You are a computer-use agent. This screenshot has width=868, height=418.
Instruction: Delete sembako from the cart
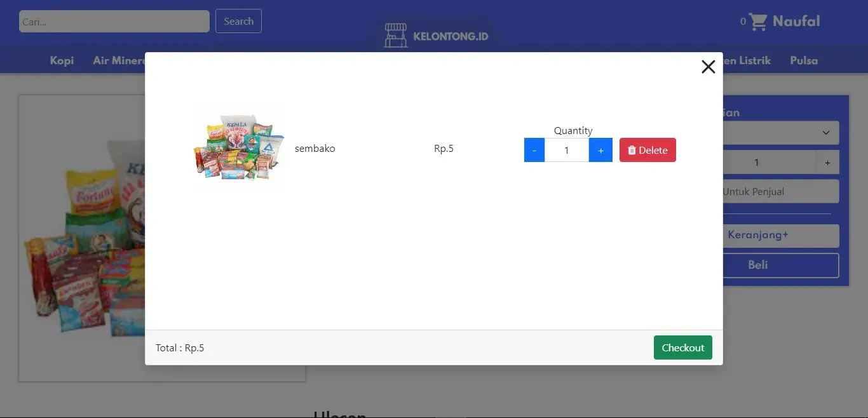pos(648,150)
